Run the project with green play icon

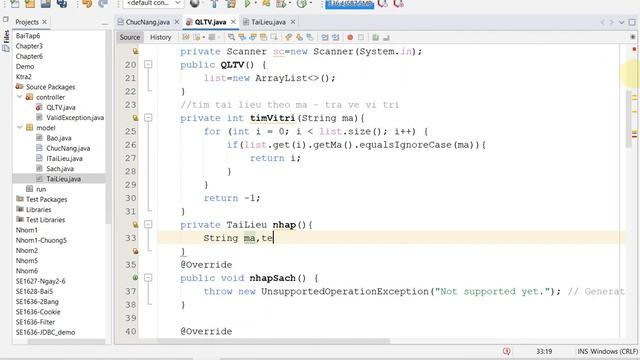coord(247,4)
